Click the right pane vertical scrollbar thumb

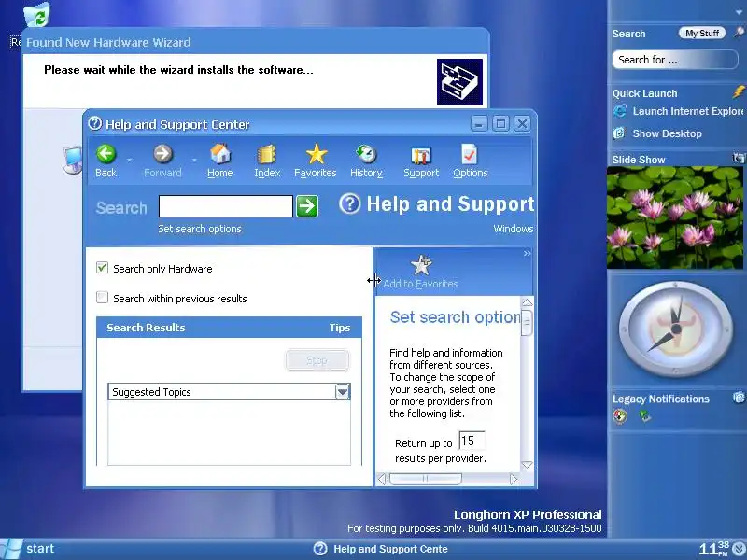click(527, 323)
